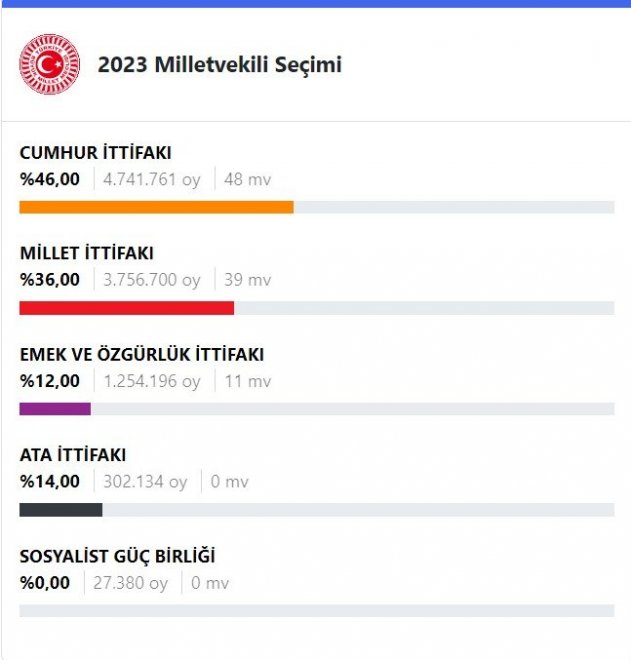
Task: Click the red Millet İttifakı progress bar
Action: click(x=126, y=308)
